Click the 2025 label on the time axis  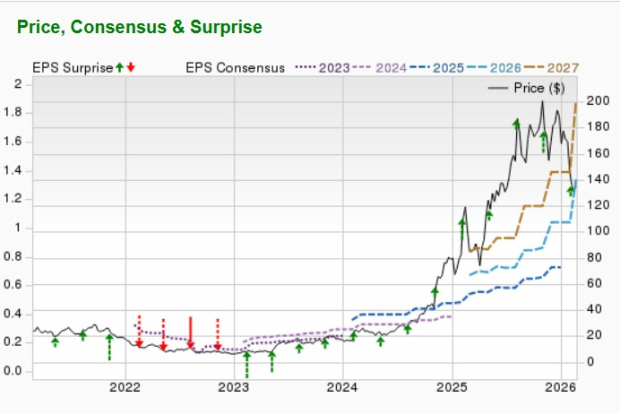452,388
